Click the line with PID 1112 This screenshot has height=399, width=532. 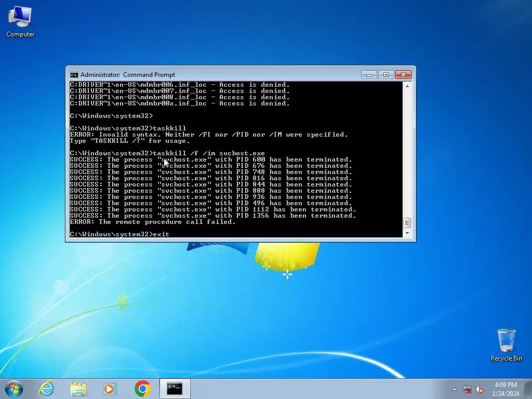point(213,209)
